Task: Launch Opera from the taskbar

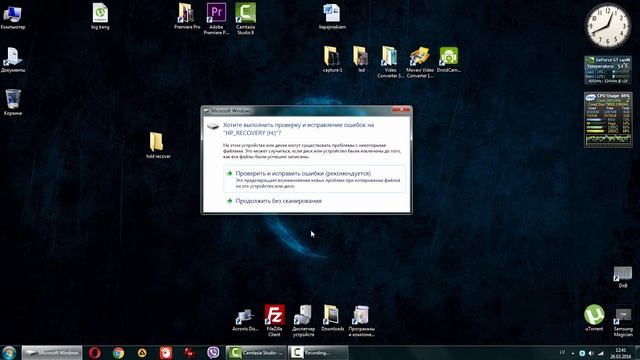Action: pos(95,353)
